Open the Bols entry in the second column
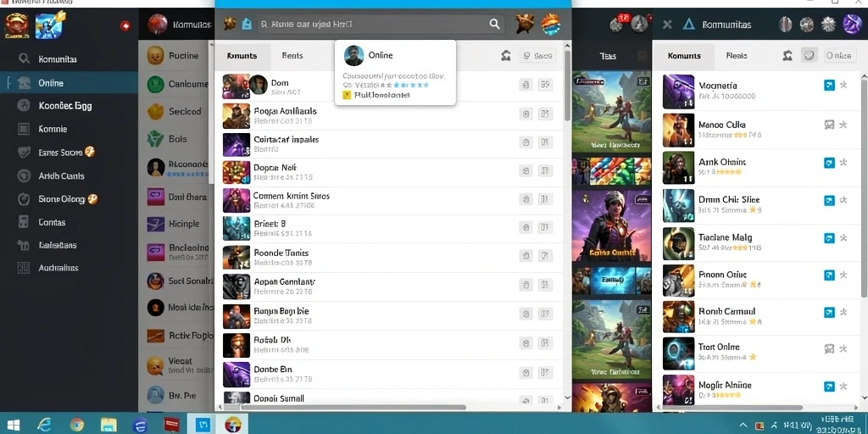This screenshot has width=868, height=434. (177, 139)
